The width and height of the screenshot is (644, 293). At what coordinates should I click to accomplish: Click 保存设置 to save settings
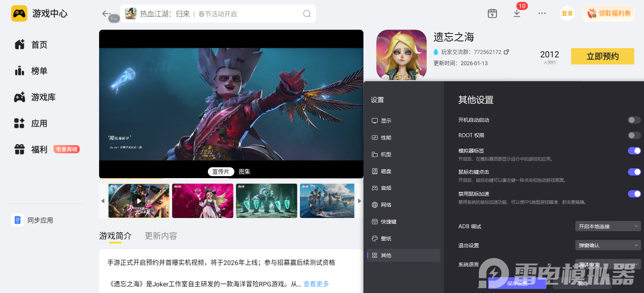(517, 283)
